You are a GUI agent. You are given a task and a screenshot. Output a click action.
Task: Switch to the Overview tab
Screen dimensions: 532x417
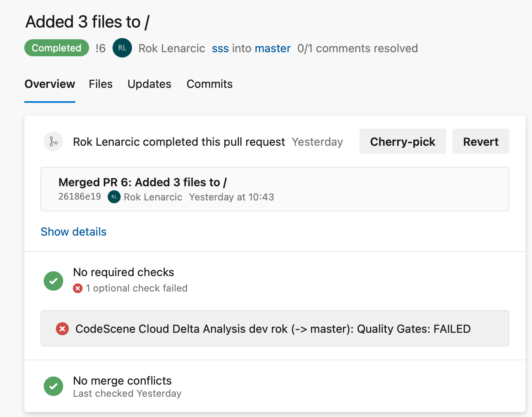coord(50,84)
